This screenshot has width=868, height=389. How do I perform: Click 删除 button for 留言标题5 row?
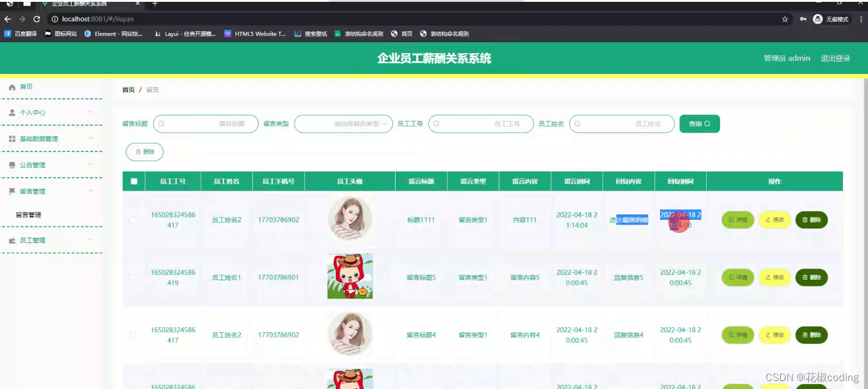click(811, 277)
